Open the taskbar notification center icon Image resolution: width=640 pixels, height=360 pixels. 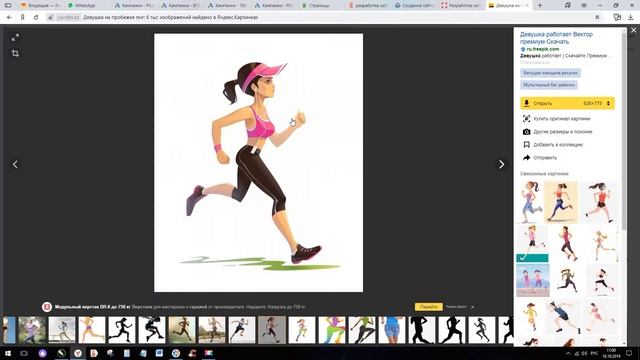tap(629, 353)
